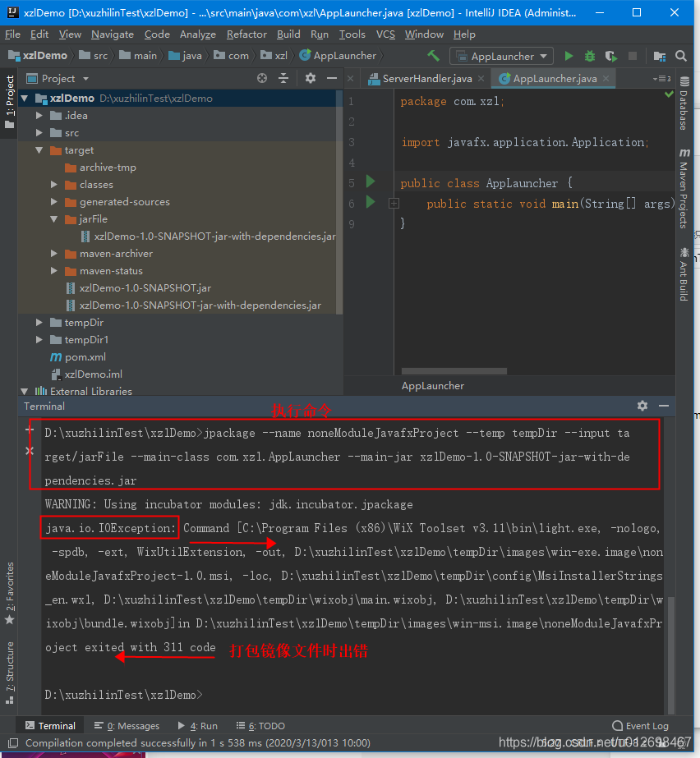Expand the .idea folder
Screen dimensions: 700x758
pyautogui.click(x=39, y=116)
